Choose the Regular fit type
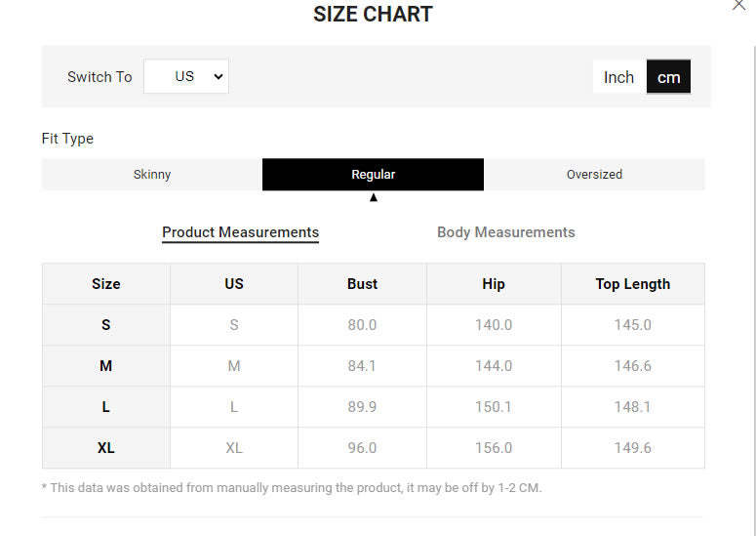This screenshot has height=536, width=756. 373,174
